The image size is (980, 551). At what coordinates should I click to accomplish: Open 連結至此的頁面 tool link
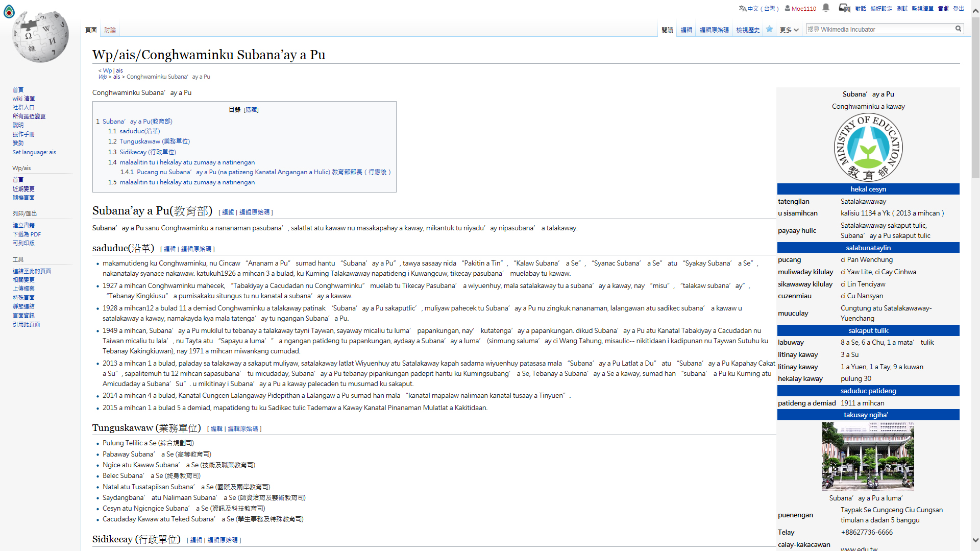[32, 271]
